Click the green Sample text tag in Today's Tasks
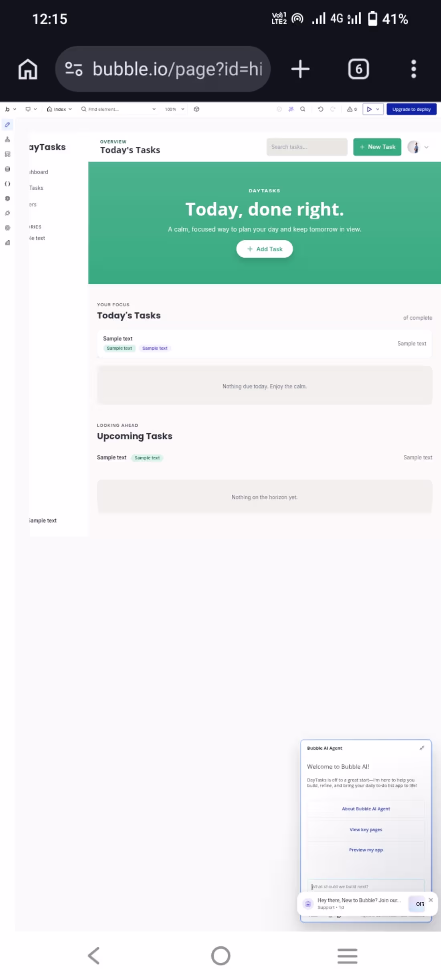The height and width of the screenshot is (980, 441). click(119, 348)
